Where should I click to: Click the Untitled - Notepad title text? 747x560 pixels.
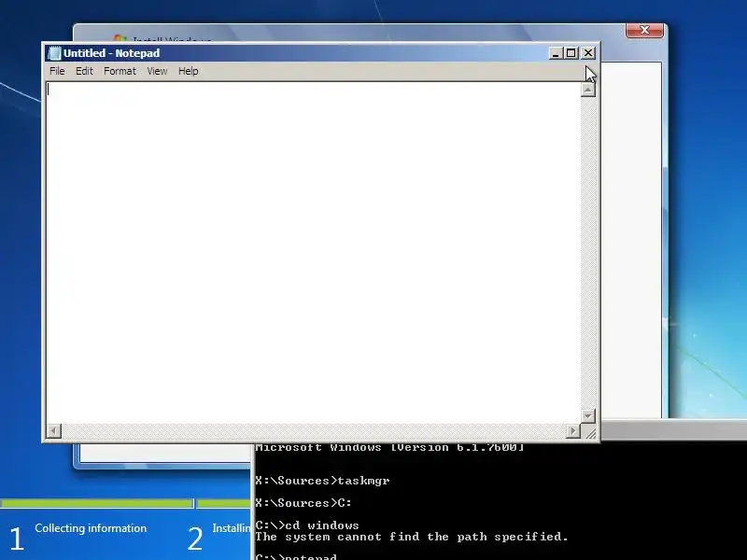(x=111, y=53)
